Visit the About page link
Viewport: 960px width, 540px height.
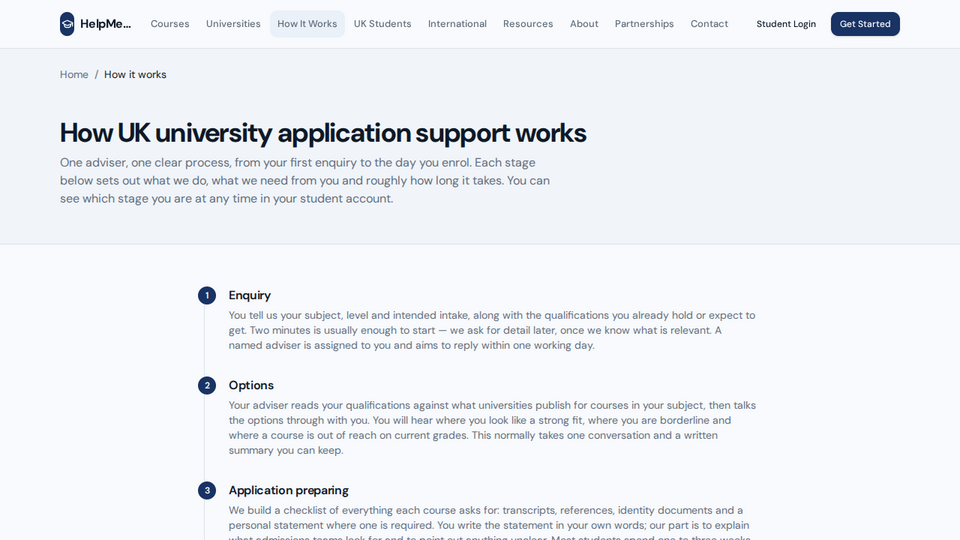pos(584,24)
